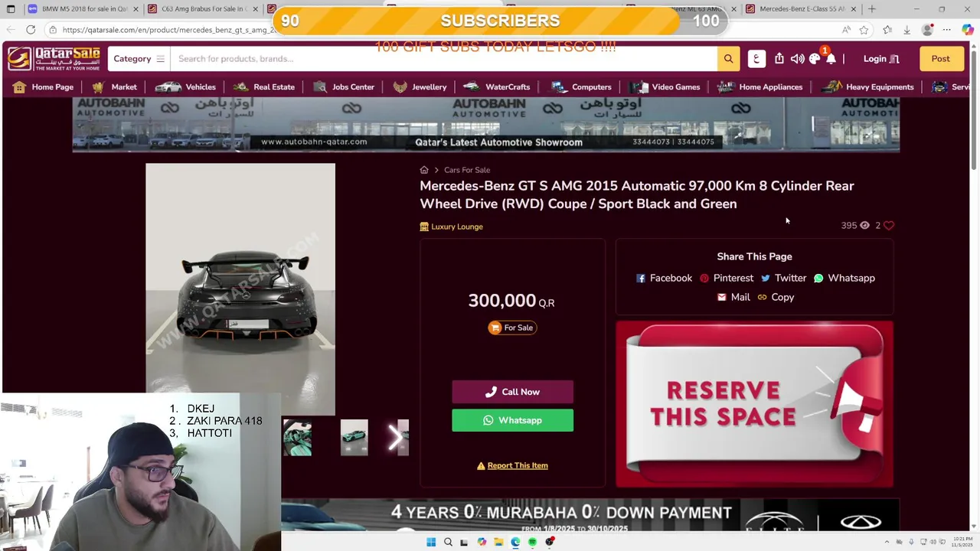Click the heart favorite icon
This screenshot has width=980, height=551.
point(889,226)
